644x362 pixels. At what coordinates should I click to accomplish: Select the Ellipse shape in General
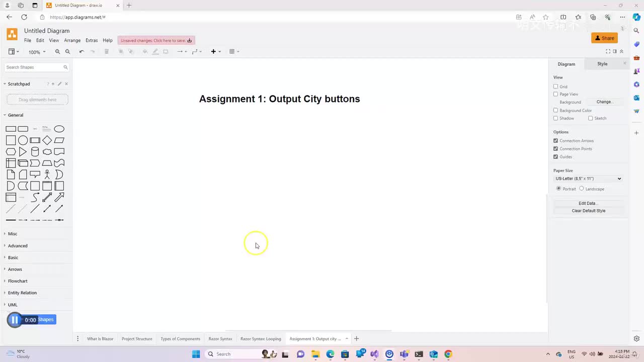coord(59,129)
